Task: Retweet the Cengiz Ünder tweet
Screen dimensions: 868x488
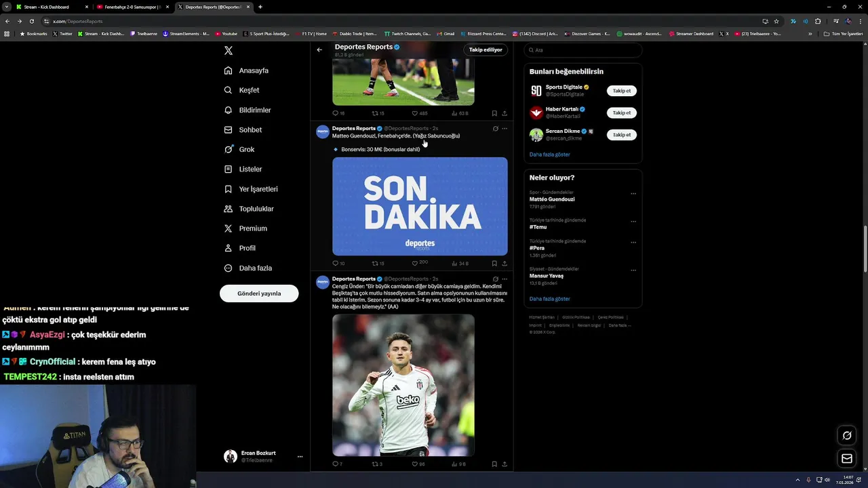Action: coord(377,464)
